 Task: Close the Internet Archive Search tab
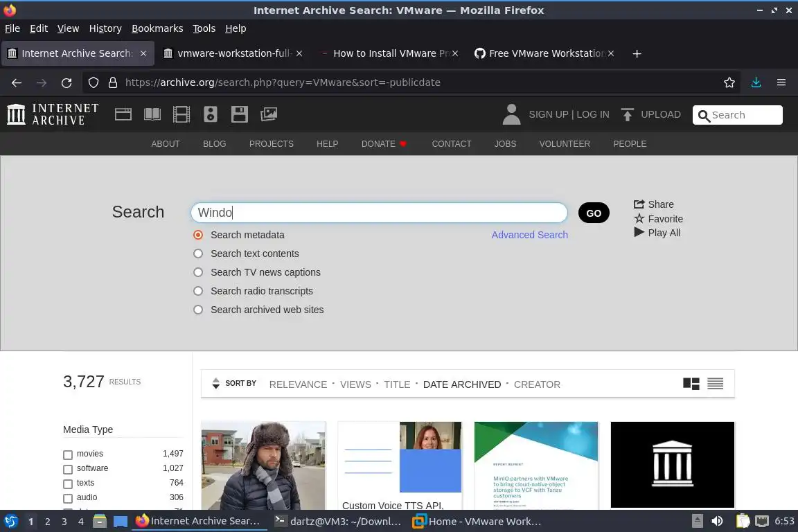click(x=143, y=53)
